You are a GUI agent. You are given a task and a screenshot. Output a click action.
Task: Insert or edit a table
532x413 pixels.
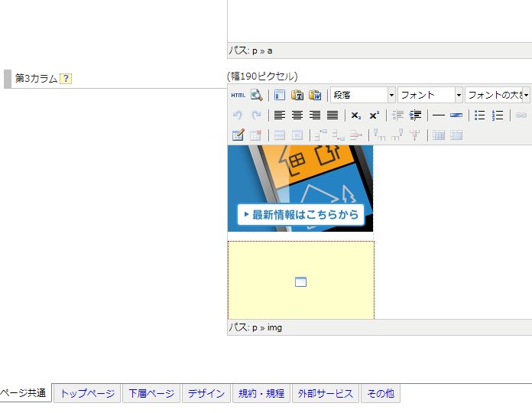(238, 135)
